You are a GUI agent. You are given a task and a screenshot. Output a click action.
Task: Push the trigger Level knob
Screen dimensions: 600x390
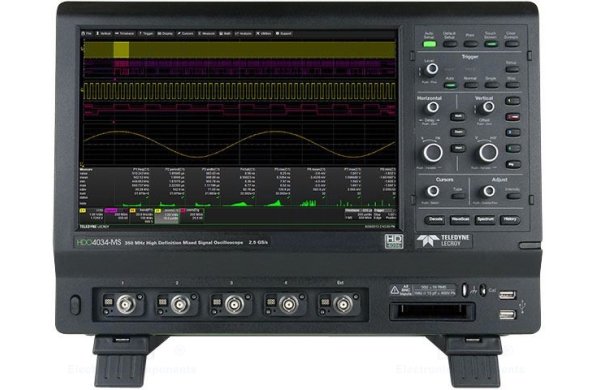click(x=432, y=69)
